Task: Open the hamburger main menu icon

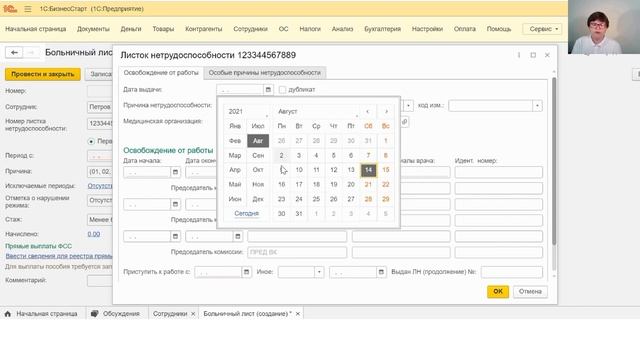Action: coord(28,9)
